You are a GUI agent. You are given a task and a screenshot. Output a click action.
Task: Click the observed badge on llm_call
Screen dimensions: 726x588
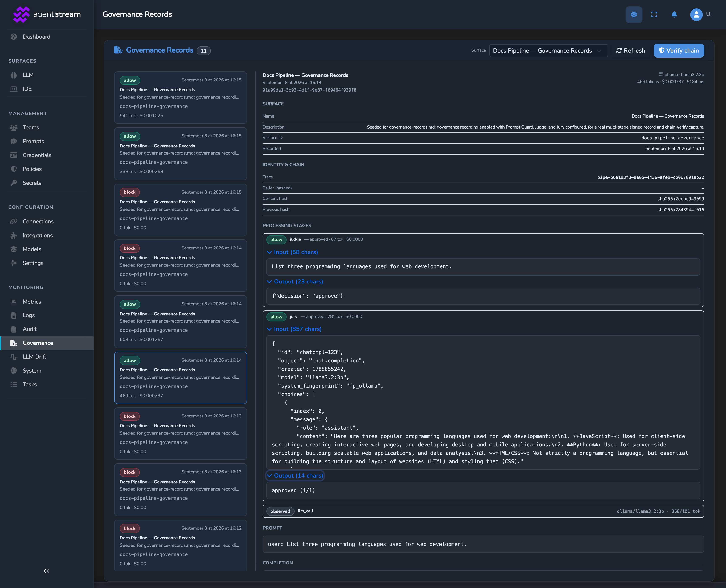[280, 511]
